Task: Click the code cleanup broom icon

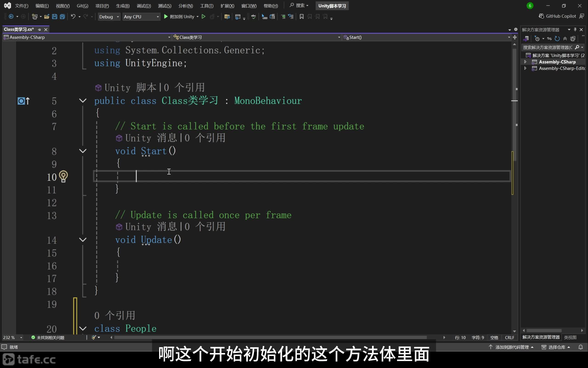Action: (94, 337)
